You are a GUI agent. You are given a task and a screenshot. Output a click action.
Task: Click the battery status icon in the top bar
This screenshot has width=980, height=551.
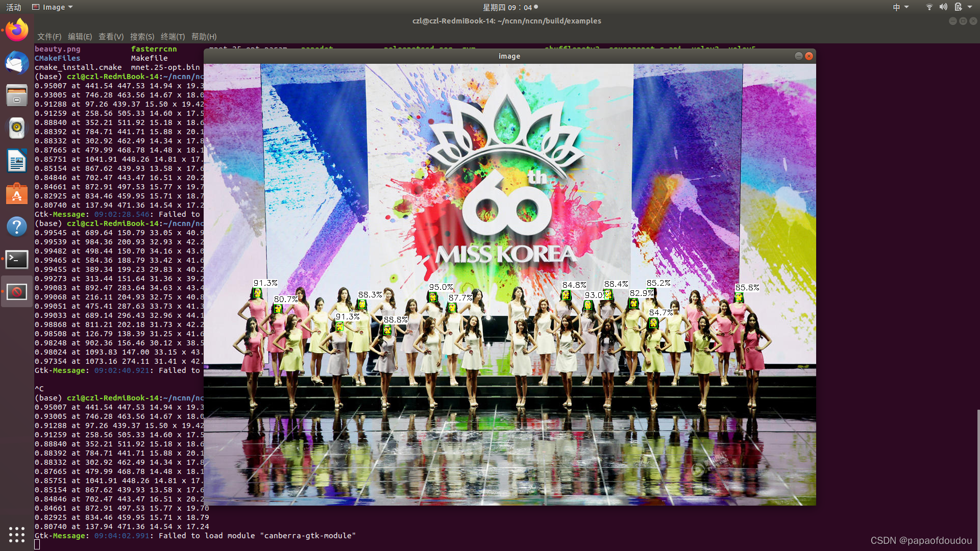[958, 7]
